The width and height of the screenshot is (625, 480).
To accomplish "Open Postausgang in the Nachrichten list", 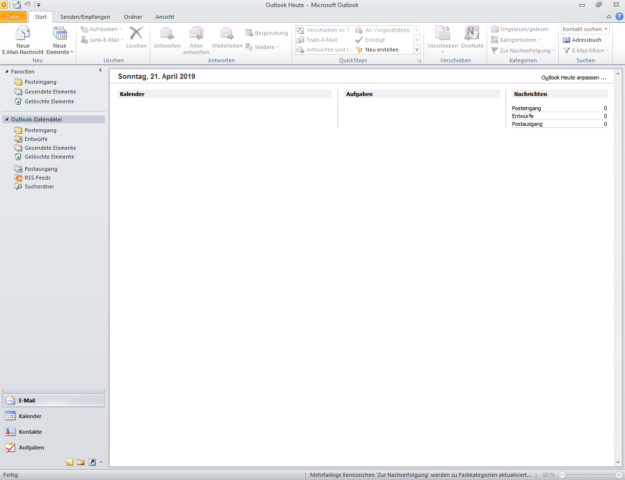I will pos(527,124).
